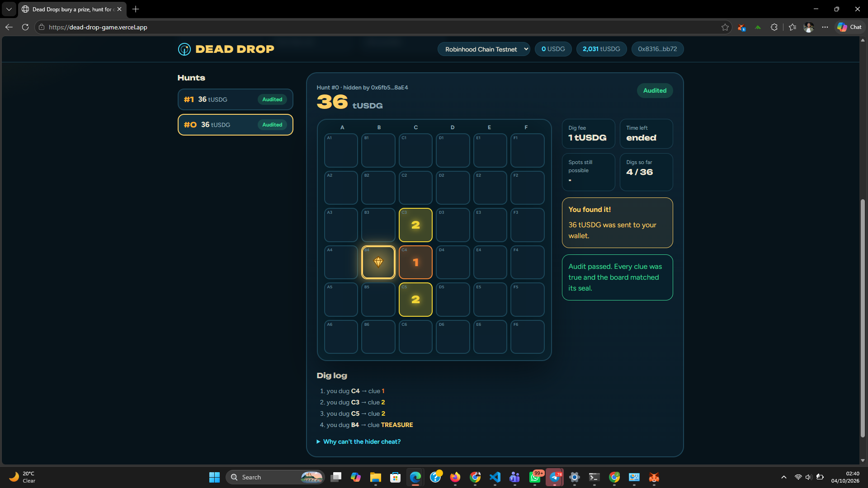The height and width of the screenshot is (488, 868).
Task: Open the wallet address 0x8316...bb72 button
Action: pos(657,49)
